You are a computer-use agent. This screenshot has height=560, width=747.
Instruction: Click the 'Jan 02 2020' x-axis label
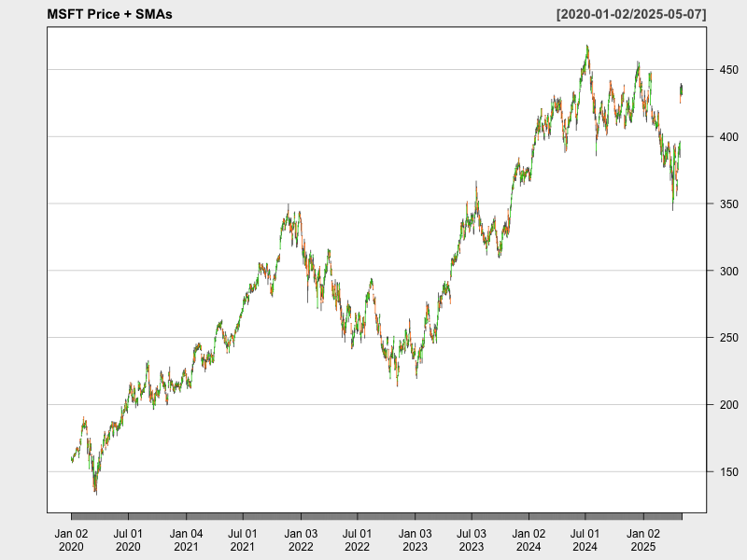pos(72,540)
